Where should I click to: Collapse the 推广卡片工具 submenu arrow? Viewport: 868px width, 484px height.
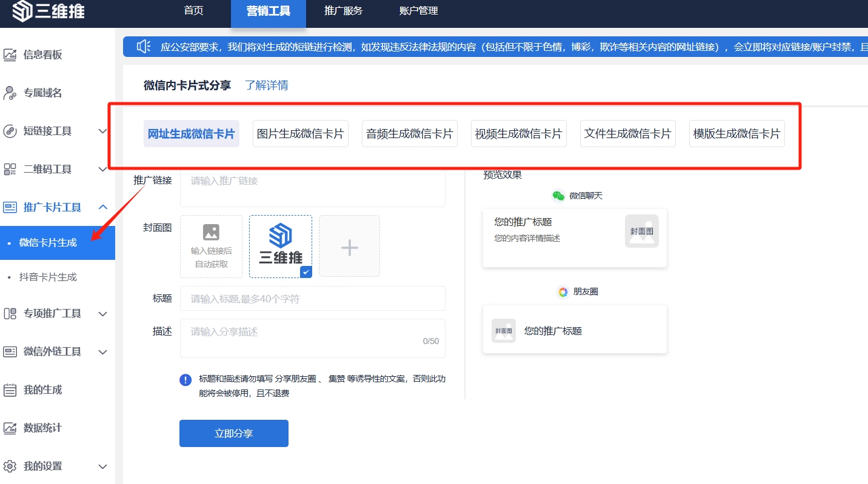[x=102, y=207]
